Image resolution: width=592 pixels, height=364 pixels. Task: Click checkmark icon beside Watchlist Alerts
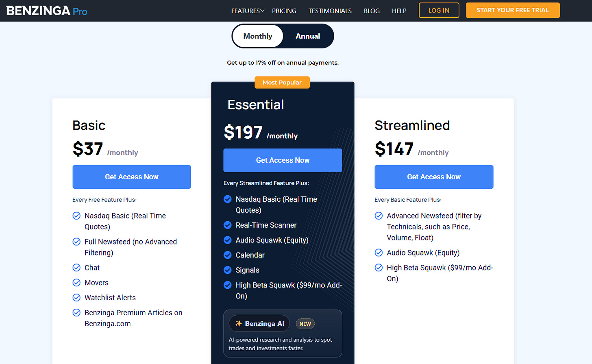76,298
